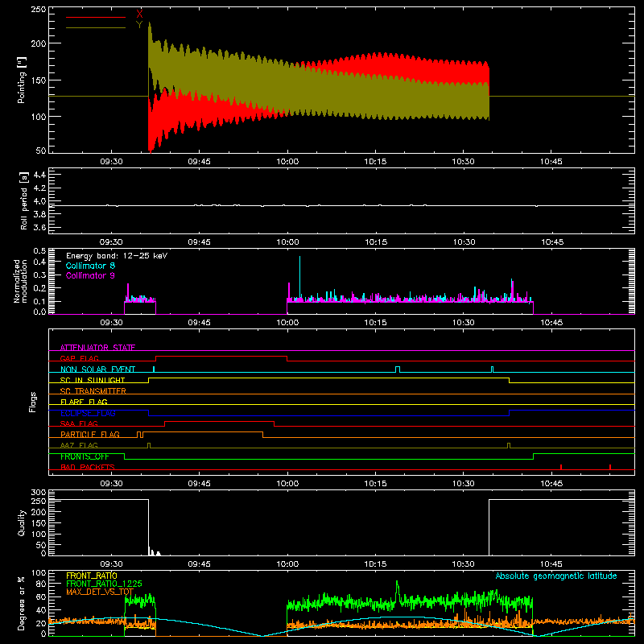This screenshot has height=644, width=644.
Task: Click the 10:45 time label under Quality plot
Action: pos(551,564)
